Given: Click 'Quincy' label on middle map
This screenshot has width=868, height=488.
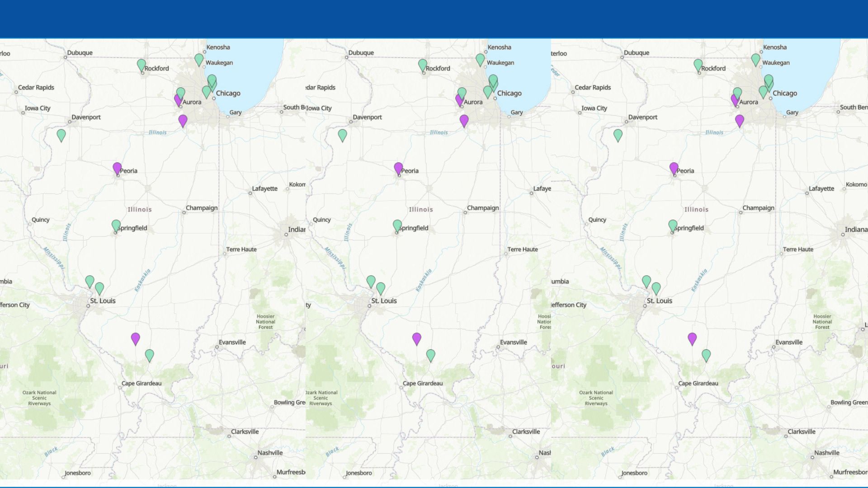Looking at the screenshot, I should (x=322, y=220).
